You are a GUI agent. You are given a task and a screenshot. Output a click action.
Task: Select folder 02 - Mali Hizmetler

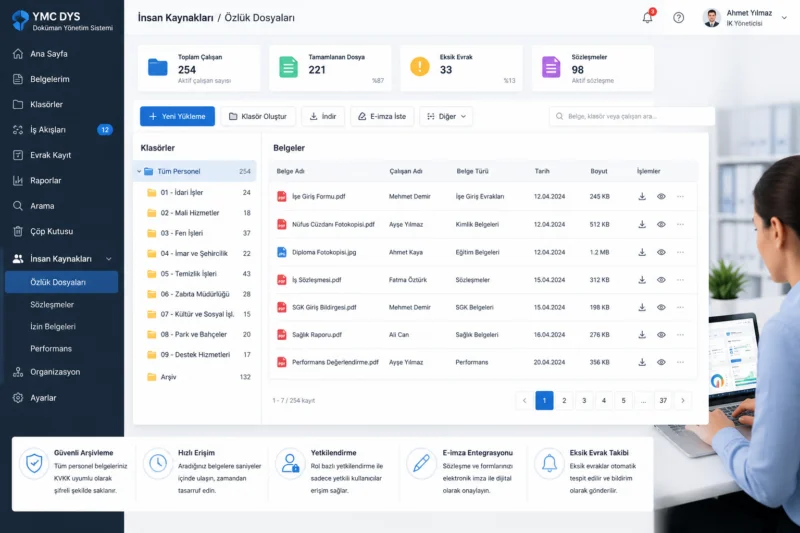click(197, 213)
